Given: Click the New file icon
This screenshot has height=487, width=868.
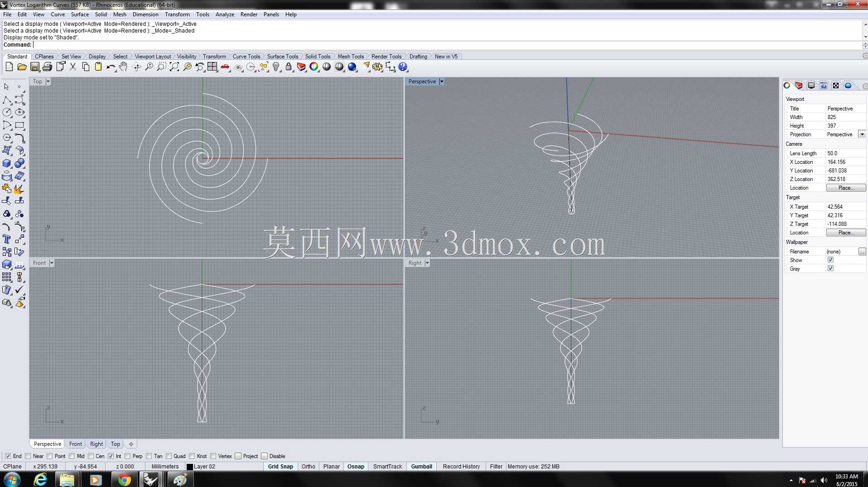Looking at the screenshot, I should tap(9, 67).
